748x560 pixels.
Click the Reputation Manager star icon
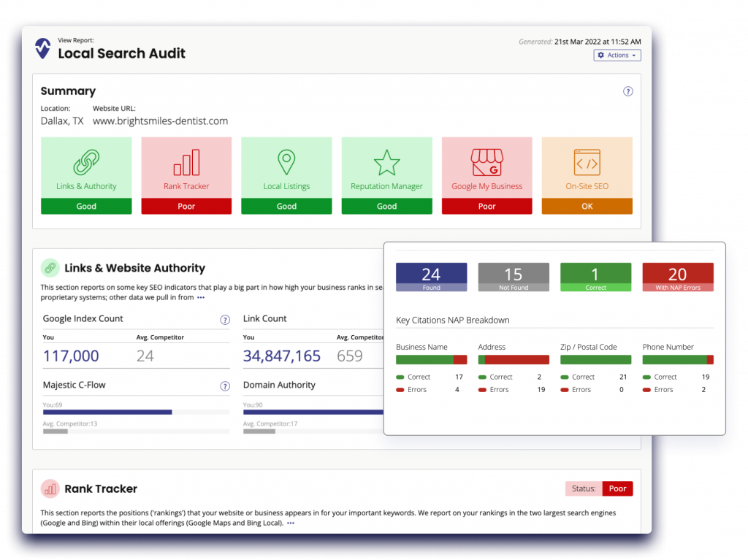pyautogui.click(x=386, y=162)
